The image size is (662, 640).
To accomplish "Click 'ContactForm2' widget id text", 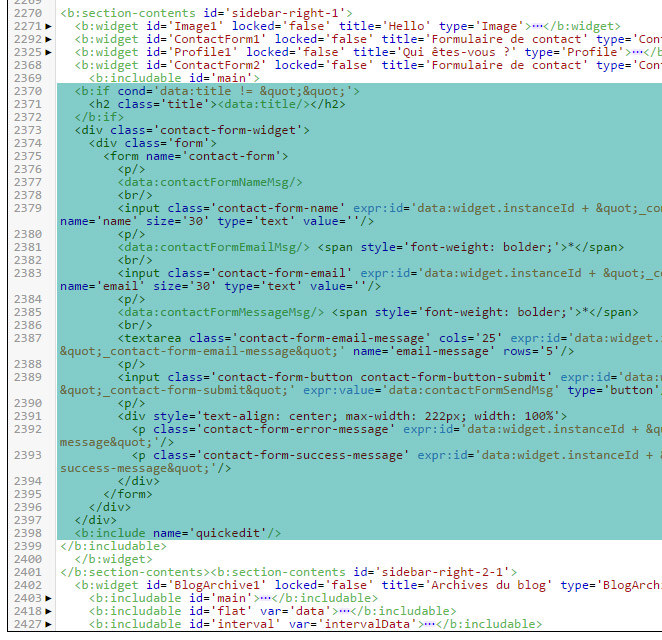I will 219,65.
